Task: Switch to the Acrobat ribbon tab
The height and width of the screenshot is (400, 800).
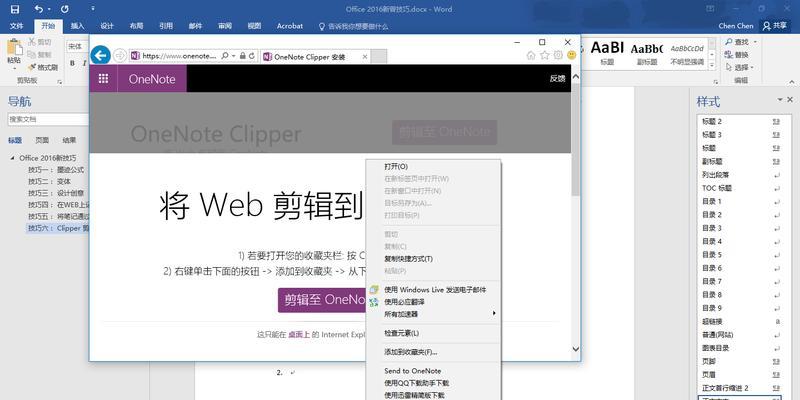Action: pyautogui.click(x=290, y=26)
